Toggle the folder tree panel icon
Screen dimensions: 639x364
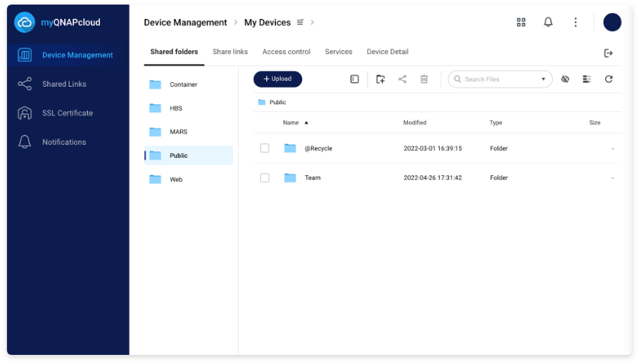355,79
